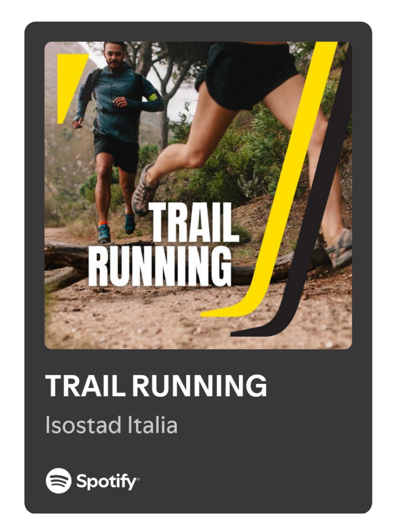This screenshot has width=396, height=532.
Task: Open the Isostad Italia creator name
Action: 112,425
